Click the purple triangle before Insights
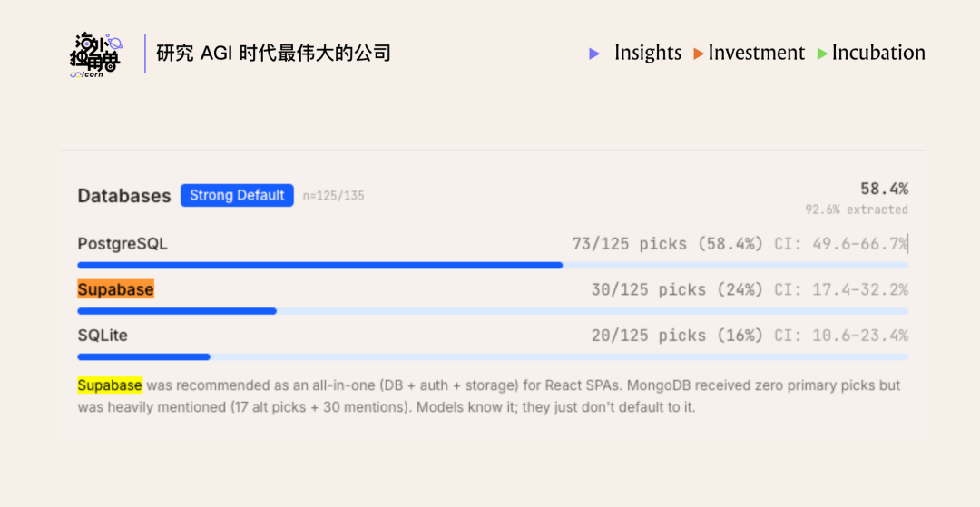This screenshot has width=980, height=507. 594,54
